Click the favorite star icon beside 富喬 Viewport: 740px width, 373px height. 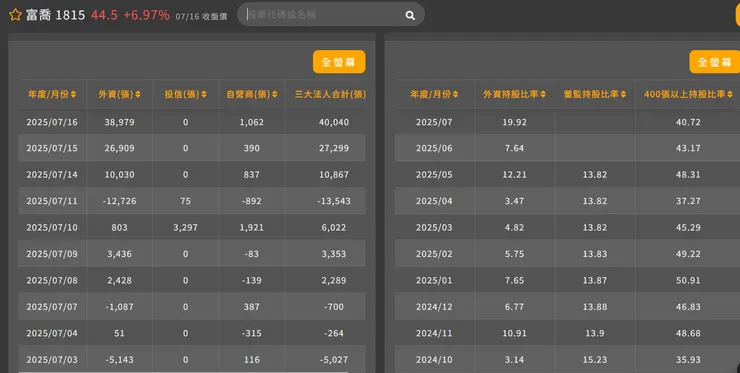(15, 15)
